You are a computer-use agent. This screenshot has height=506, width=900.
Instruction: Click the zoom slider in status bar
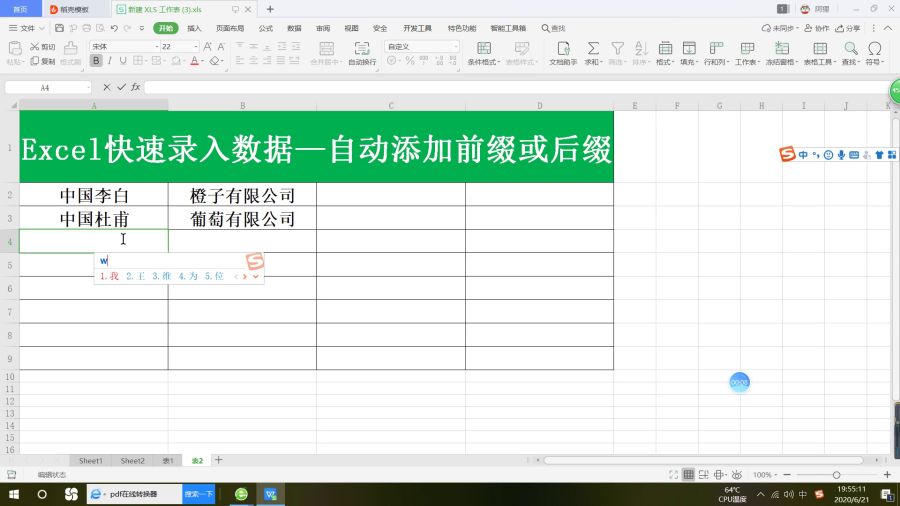click(836, 474)
